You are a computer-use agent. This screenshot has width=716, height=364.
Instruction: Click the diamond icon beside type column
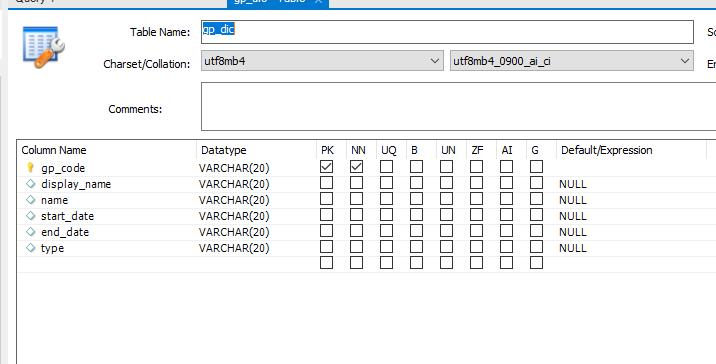31,248
